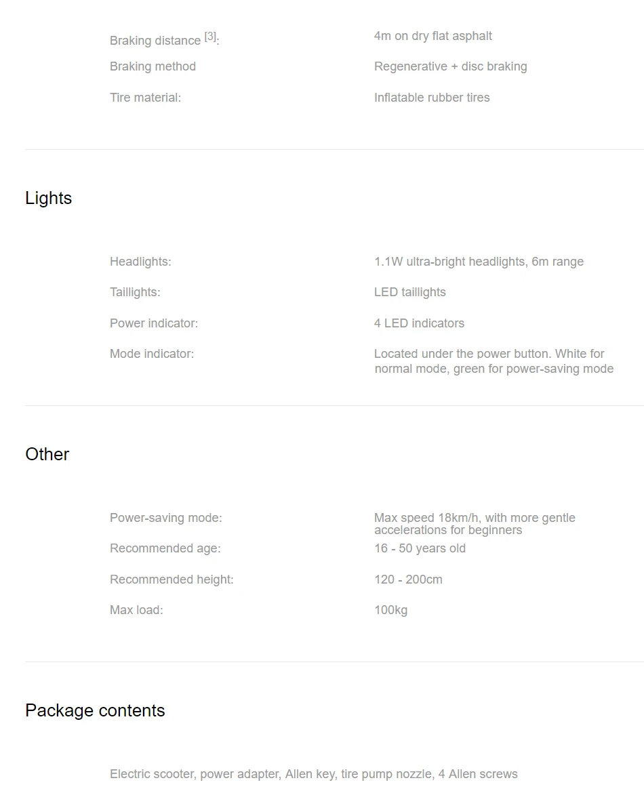Click the LED taillights value
Viewport: 644px width, 812px height.
click(x=410, y=292)
